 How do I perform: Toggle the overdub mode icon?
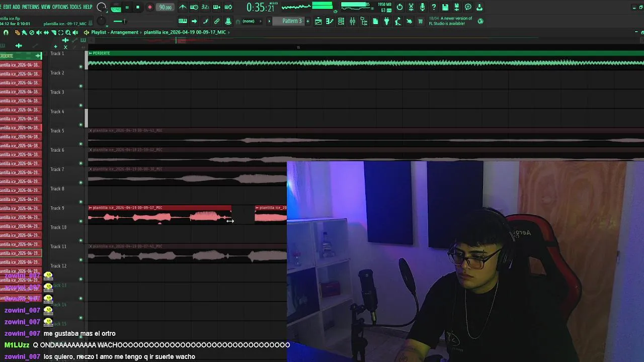[217, 7]
